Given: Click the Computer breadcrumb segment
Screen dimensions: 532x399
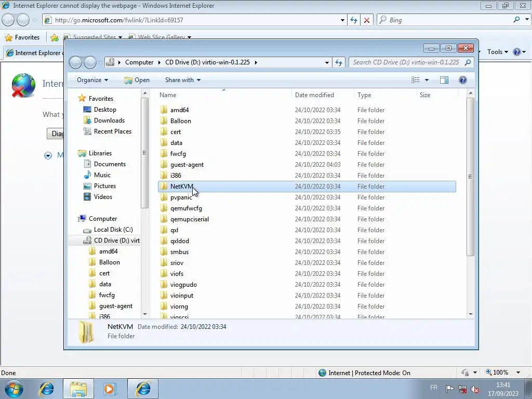Looking at the screenshot, I should coord(139,62).
